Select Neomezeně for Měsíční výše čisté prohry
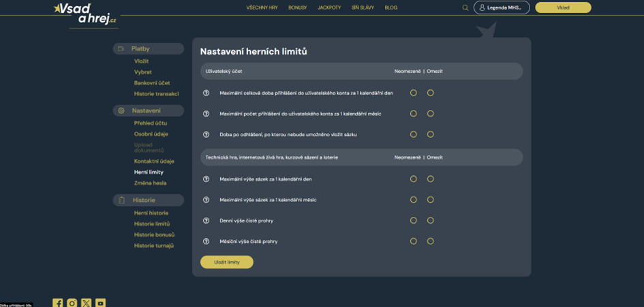644x307 pixels. [x=414, y=242]
